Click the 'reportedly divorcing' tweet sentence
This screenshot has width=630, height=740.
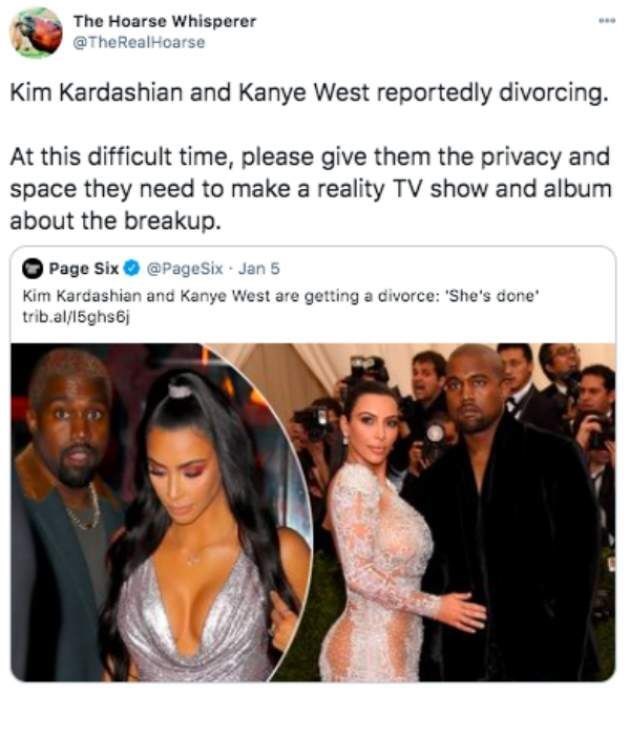click(309, 92)
